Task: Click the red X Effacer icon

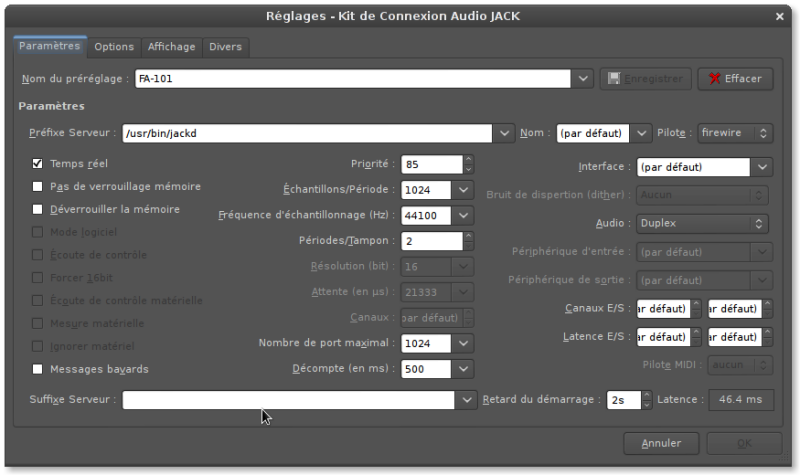Action: point(715,79)
